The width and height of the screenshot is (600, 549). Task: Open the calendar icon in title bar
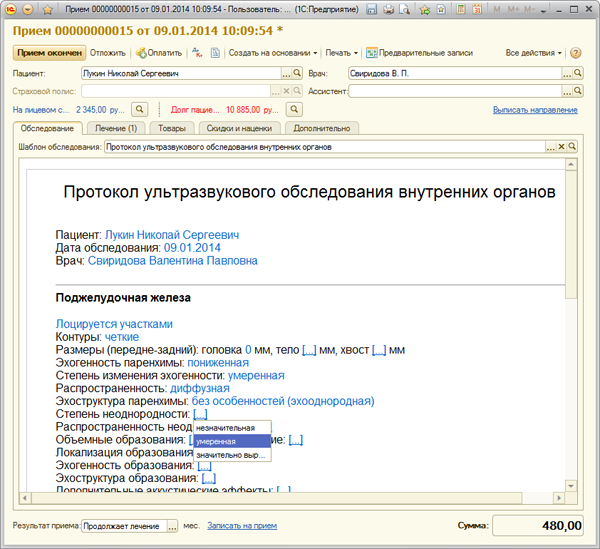[x=477, y=9]
